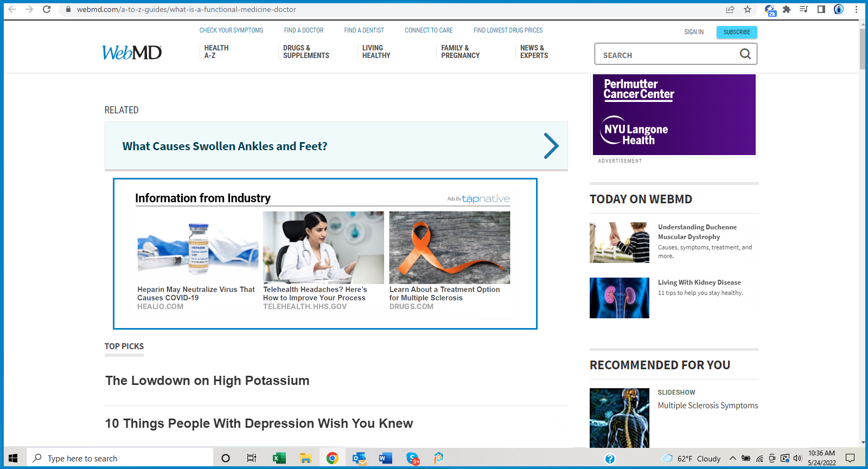Open Windows Start menu
This screenshot has width=868, height=469.
point(13,458)
